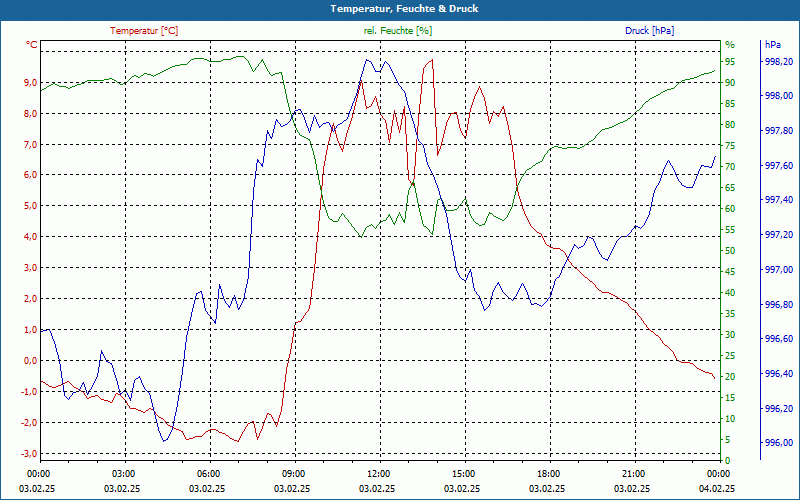The height and width of the screenshot is (500, 800).
Task: Click the '60' humidity axis tick
Action: pyautogui.click(x=730, y=209)
